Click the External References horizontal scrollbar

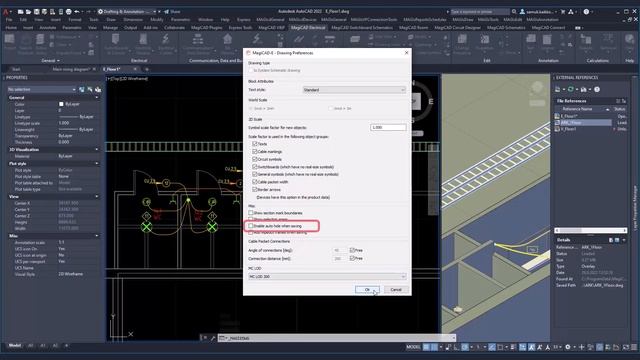pyautogui.click(x=590, y=230)
